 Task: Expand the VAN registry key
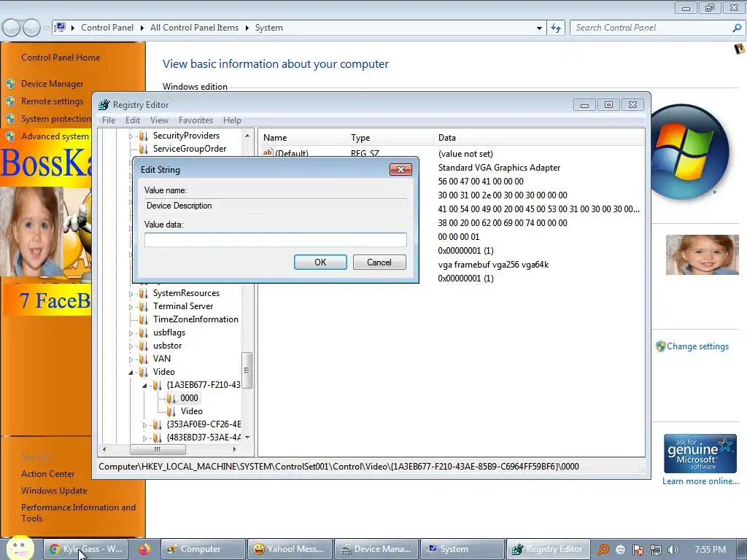(x=131, y=359)
